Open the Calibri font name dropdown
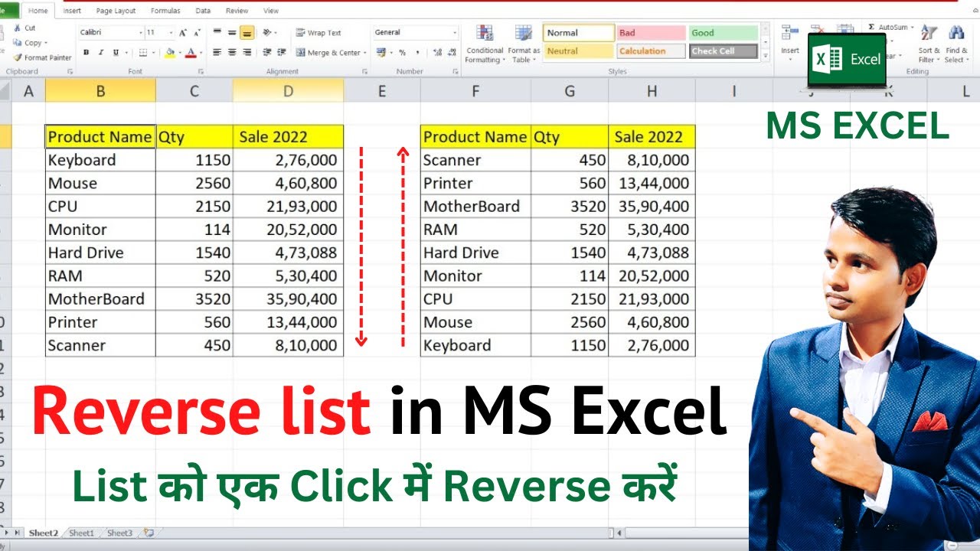The height and width of the screenshot is (551, 980). [x=141, y=33]
